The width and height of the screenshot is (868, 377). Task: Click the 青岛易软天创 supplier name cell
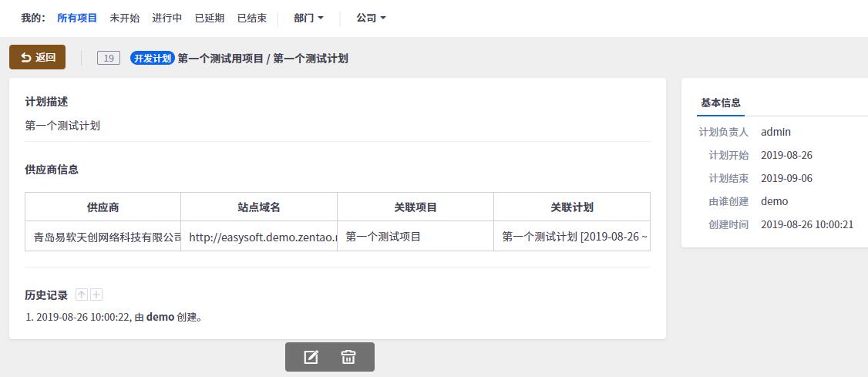tap(103, 237)
